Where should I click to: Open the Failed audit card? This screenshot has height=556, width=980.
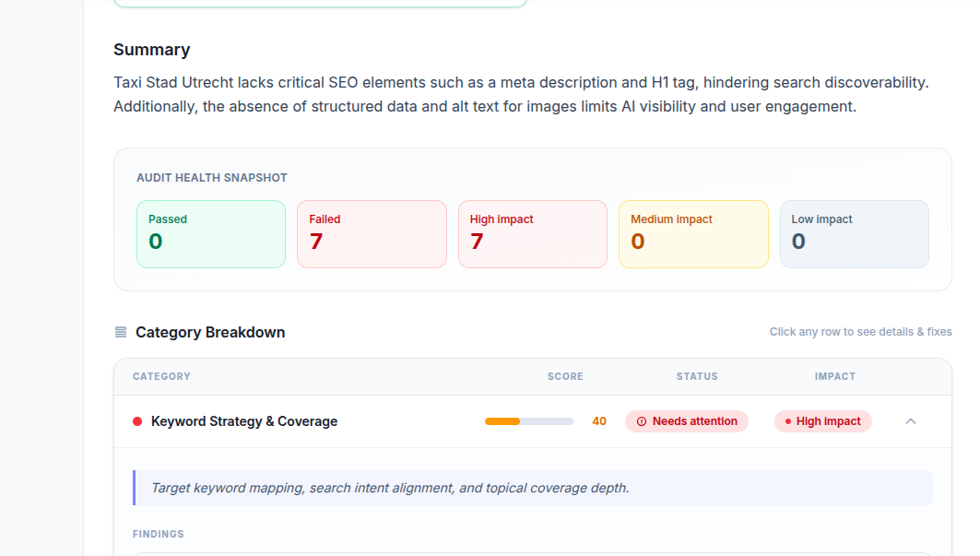point(372,234)
